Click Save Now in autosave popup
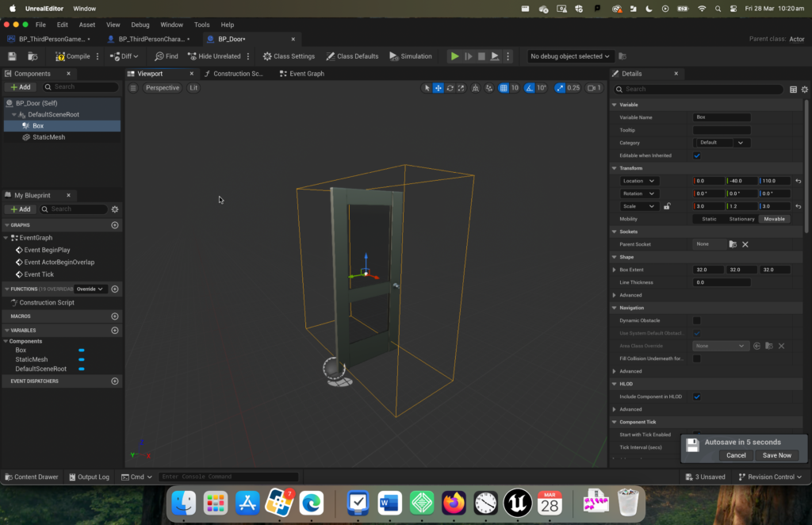This screenshot has height=525, width=812. point(776,455)
